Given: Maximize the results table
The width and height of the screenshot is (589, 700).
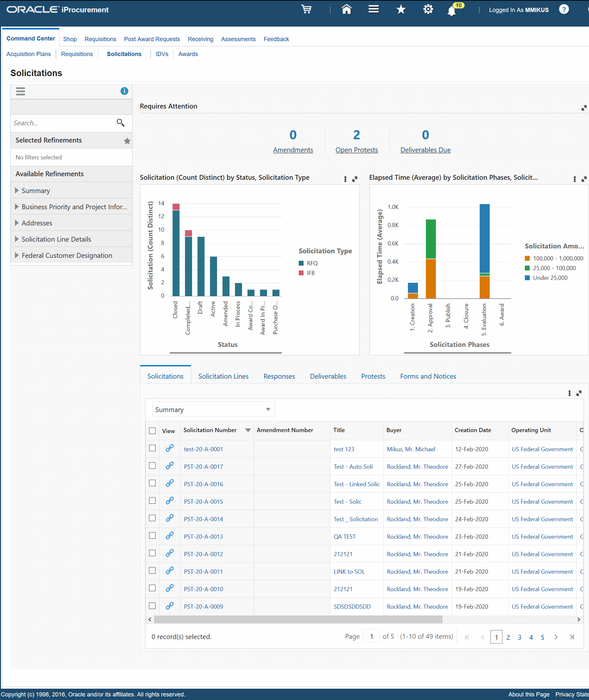Looking at the screenshot, I should [x=579, y=393].
